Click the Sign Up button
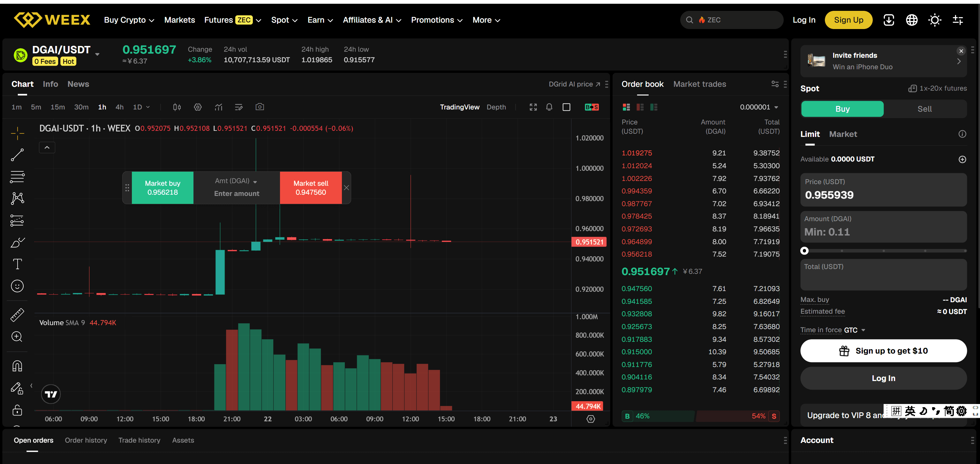This screenshot has width=980, height=464. (848, 20)
